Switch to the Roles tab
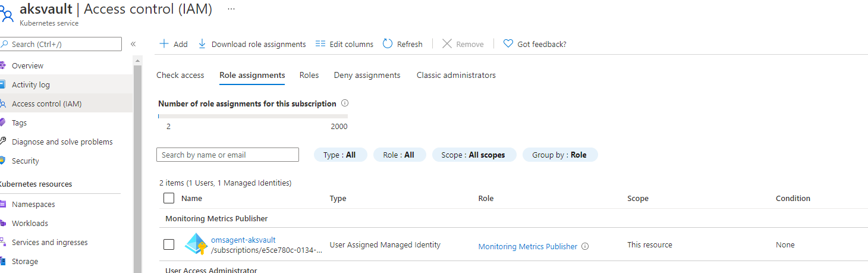This screenshot has height=273, width=868. [x=309, y=75]
